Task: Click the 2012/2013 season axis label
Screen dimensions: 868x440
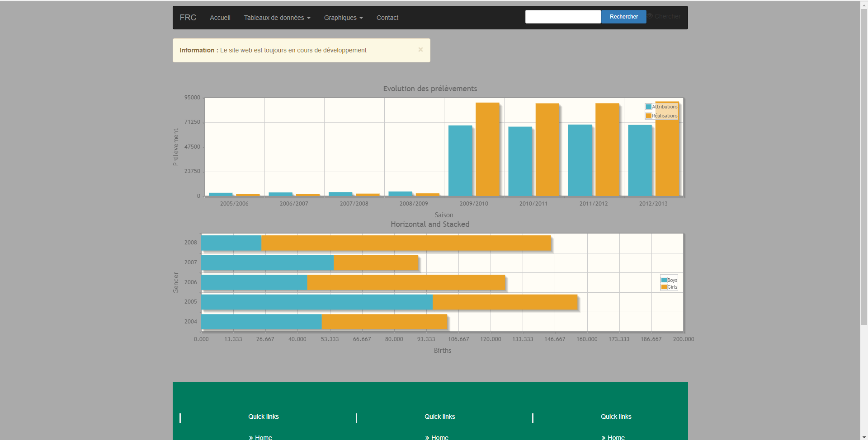Action: coord(653,204)
